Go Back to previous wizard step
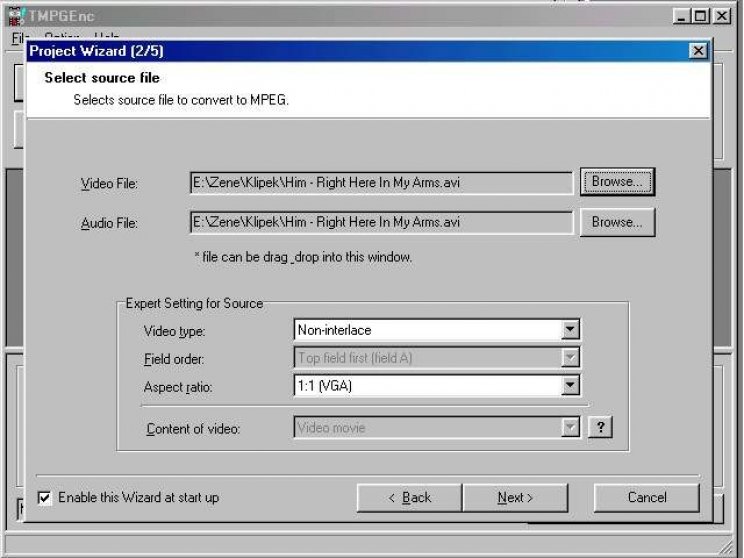This screenshot has height=558, width=744. tap(409, 498)
